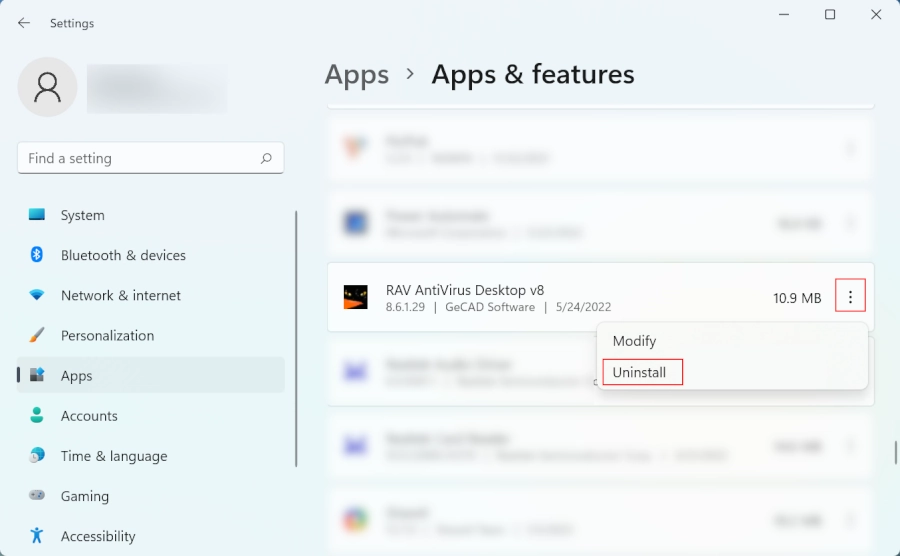Click the Gaming controller icon
The image size is (900, 556).
click(x=37, y=495)
